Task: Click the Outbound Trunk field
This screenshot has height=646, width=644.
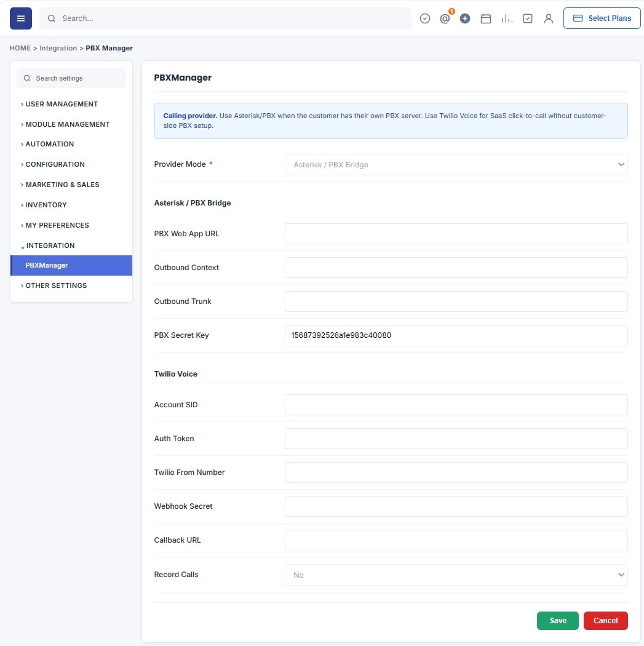Action: click(456, 301)
